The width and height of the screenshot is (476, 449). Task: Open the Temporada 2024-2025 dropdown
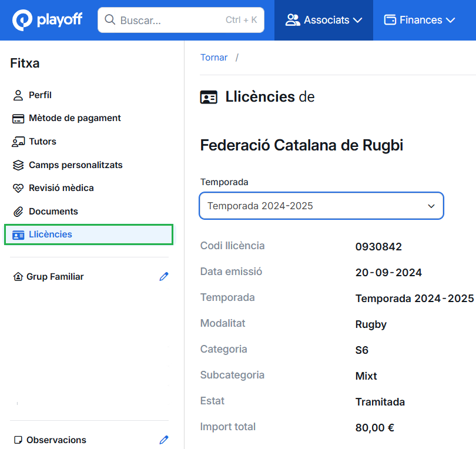321,206
